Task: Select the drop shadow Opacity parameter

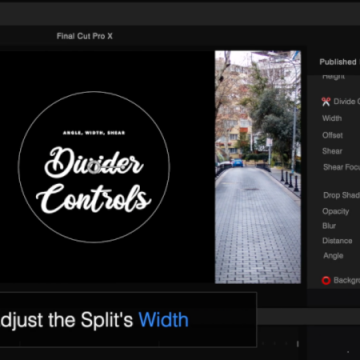Action: point(335,211)
